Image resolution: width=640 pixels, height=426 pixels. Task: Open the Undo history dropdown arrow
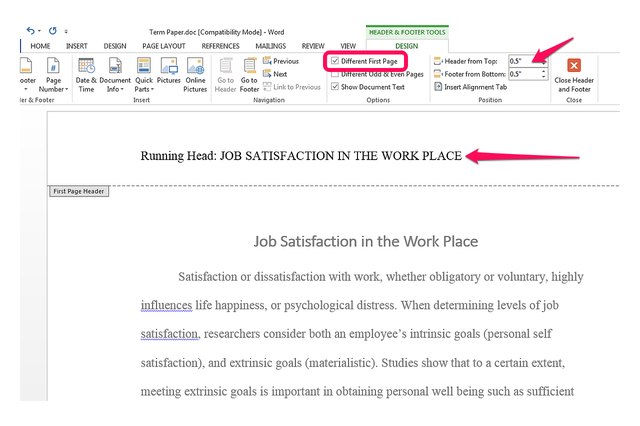click(39, 31)
